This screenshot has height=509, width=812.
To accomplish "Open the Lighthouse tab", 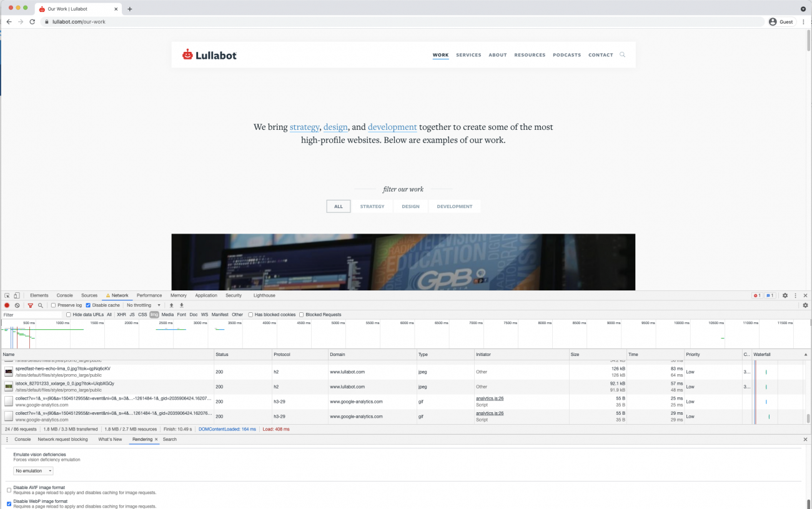I will [x=264, y=295].
